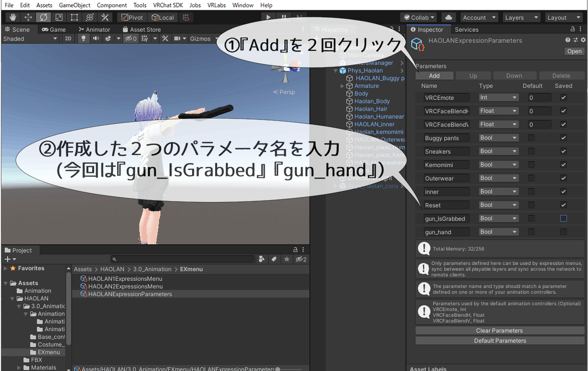588x371 pixels.
Task: Open VRChat SDK menu
Action: tap(169, 5)
